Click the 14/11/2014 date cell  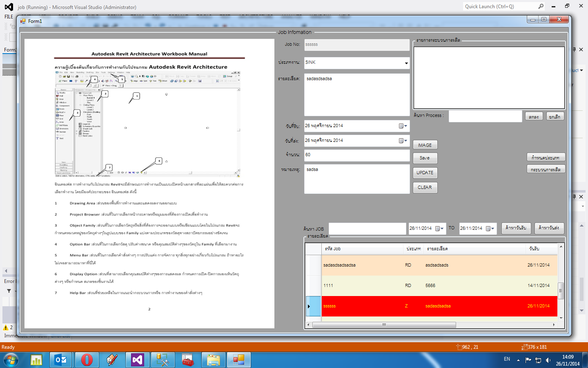(541, 286)
